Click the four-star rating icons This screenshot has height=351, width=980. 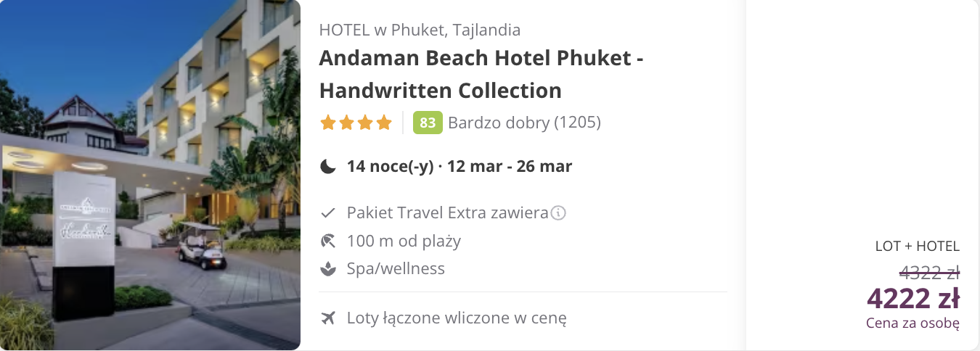356,123
